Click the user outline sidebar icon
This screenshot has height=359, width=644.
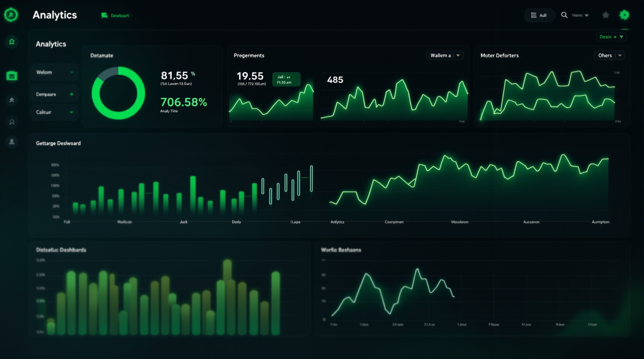click(12, 122)
